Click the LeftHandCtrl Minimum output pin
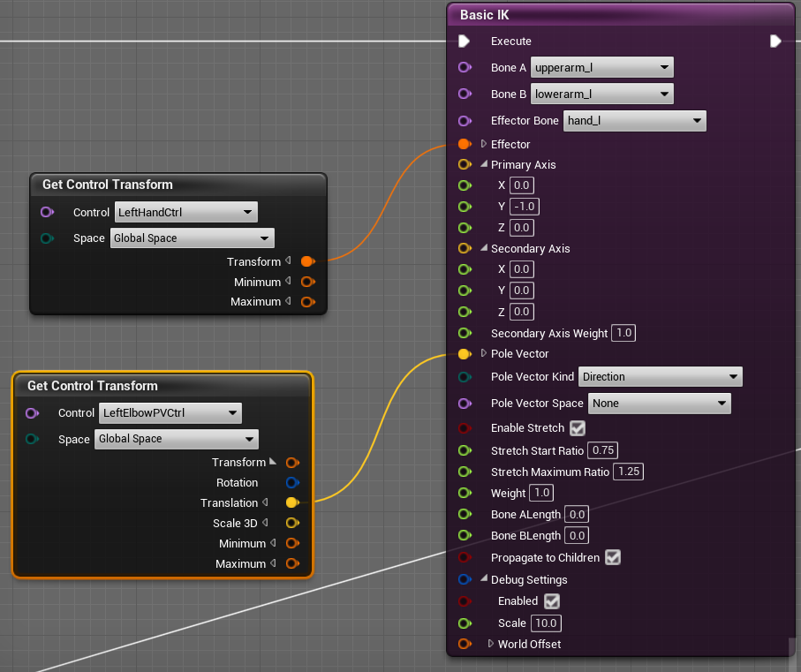The width and height of the screenshot is (801, 672). pos(308,282)
